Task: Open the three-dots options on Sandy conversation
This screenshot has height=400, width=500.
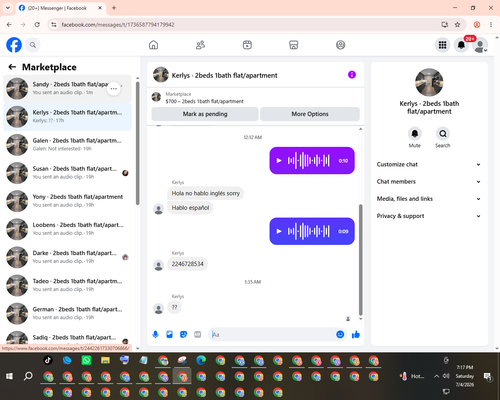Action: 114,89
